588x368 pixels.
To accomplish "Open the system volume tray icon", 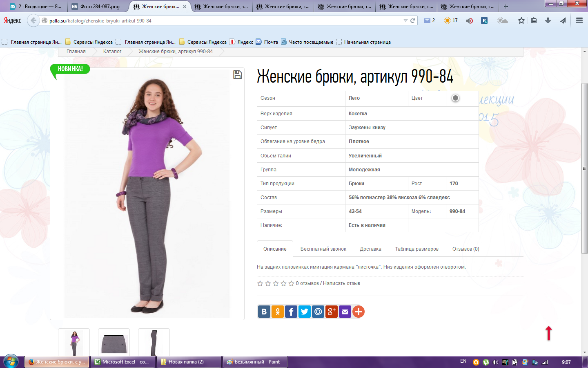I will [x=495, y=362].
